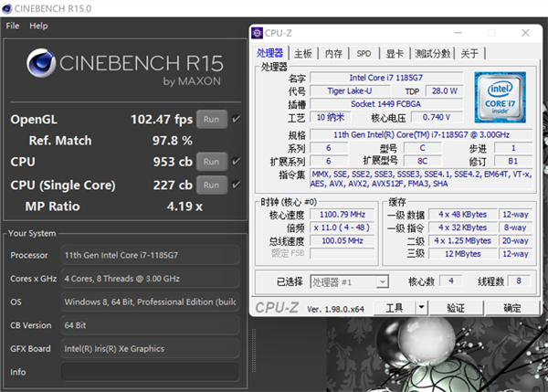The width and height of the screenshot is (548, 392).
Task: Switch to the 测试分数 tab
Action: click(x=435, y=53)
